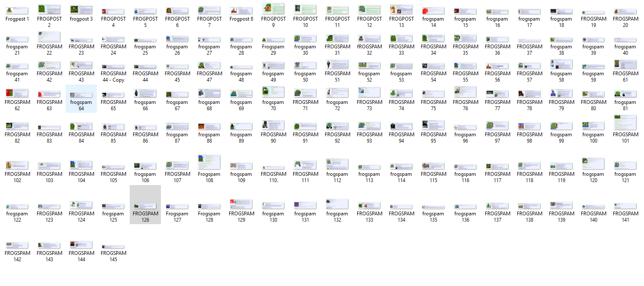This screenshot has height=286, width=644.
Task: Click the FROGSPAM 82 image thumbnail
Action: click(x=17, y=126)
